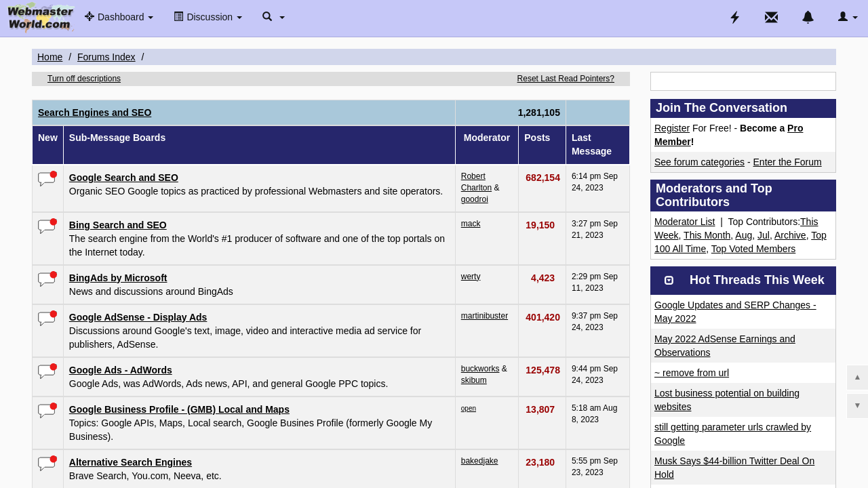Collapse the Hot Threads This Week panel
Screen dimensions: 868x488
[669, 281]
